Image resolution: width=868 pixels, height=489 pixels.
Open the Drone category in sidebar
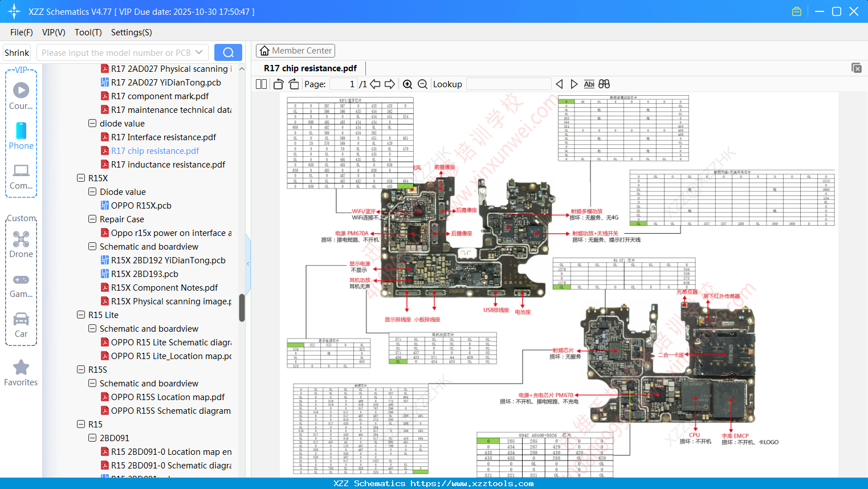21,244
